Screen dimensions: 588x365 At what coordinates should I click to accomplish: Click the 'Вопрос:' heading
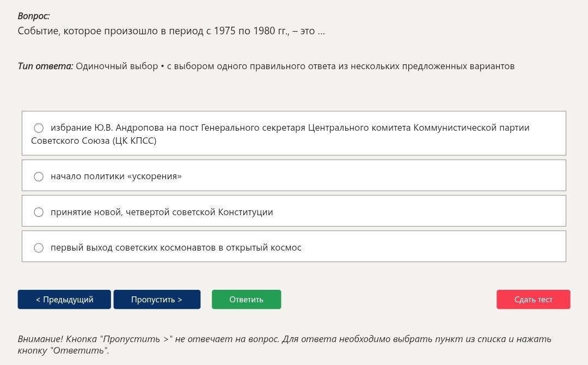pos(34,16)
